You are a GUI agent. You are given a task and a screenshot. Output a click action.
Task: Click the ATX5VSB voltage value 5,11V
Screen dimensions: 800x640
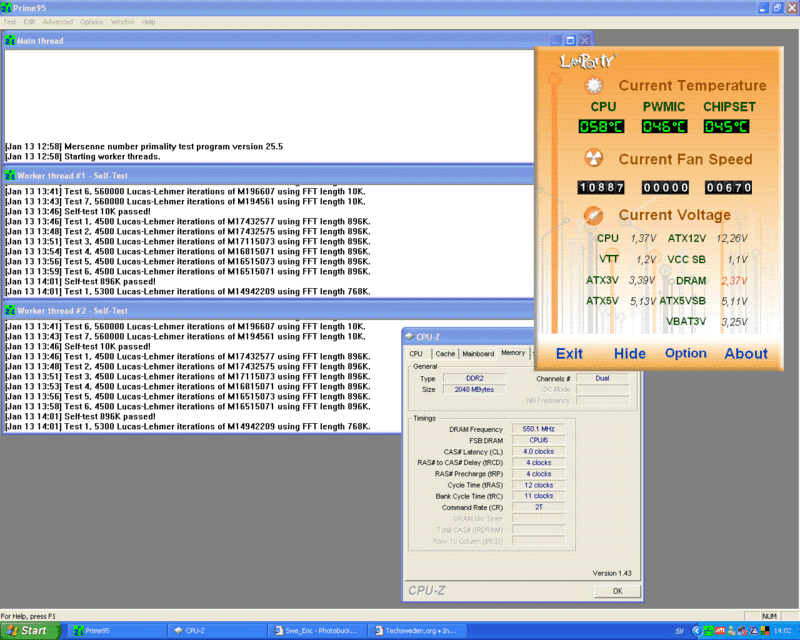tap(734, 302)
